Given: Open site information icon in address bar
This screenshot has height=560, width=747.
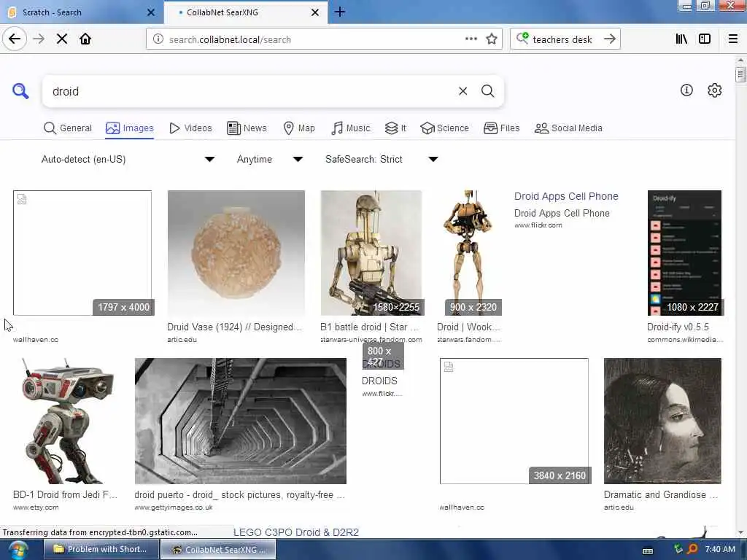Looking at the screenshot, I should tap(158, 39).
